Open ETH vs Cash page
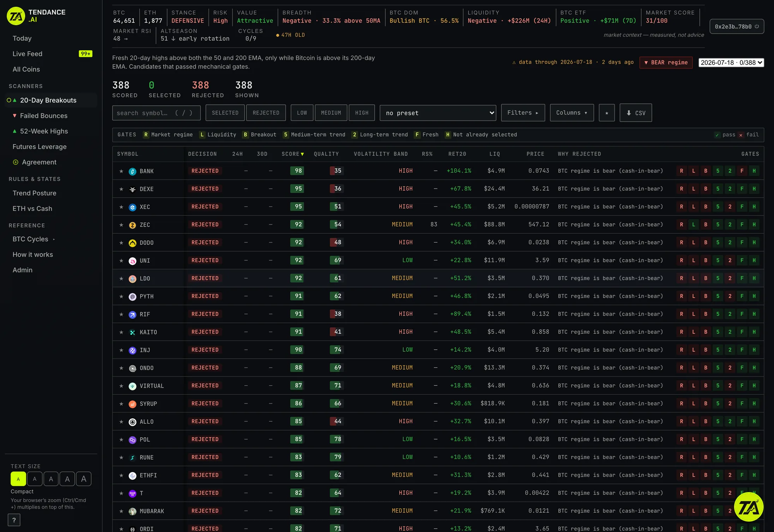 tap(33, 209)
